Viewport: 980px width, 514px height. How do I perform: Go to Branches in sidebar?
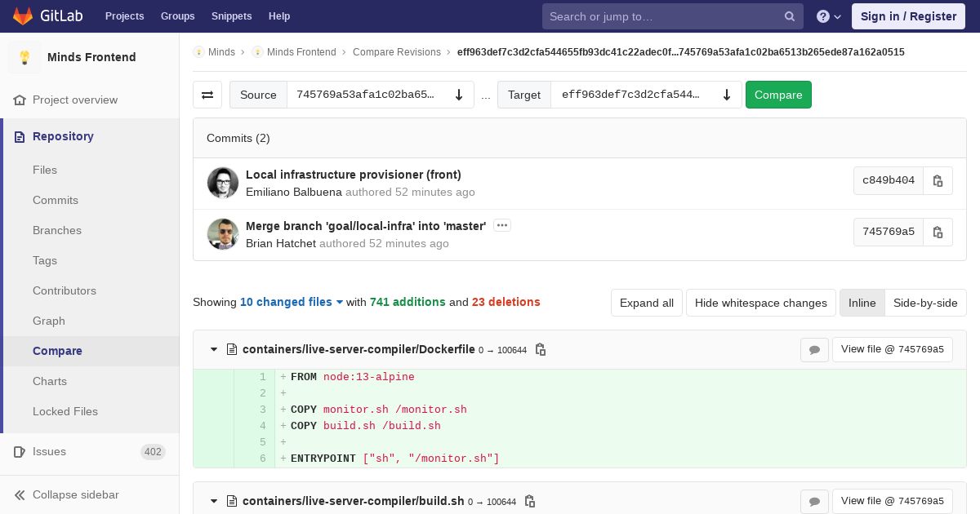click(x=57, y=230)
